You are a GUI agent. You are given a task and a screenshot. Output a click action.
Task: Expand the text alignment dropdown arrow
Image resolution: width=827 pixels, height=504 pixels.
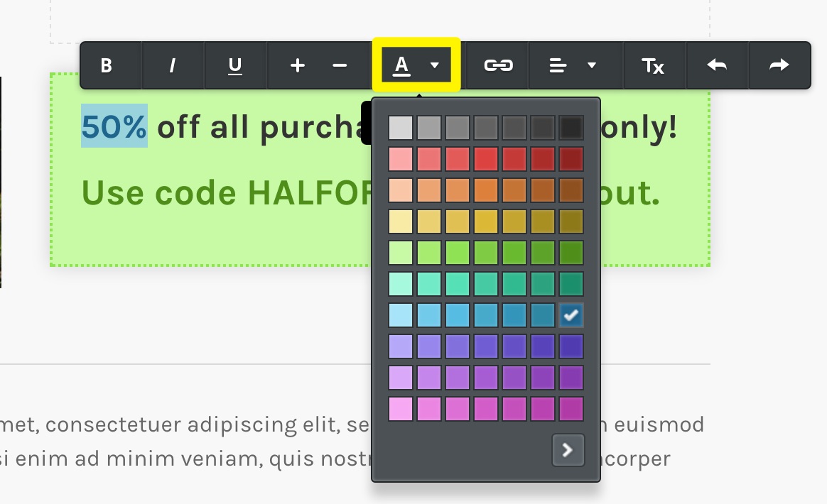[x=592, y=65]
